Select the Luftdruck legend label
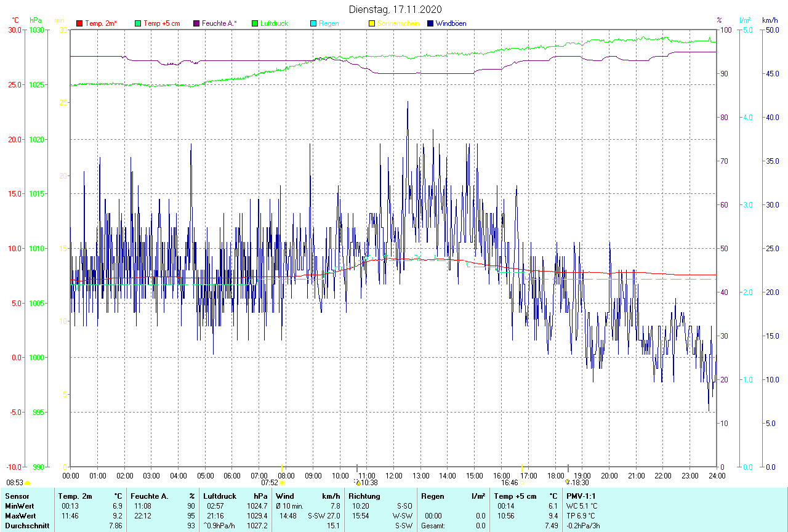The height and width of the screenshot is (532, 788). pyautogui.click(x=274, y=23)
